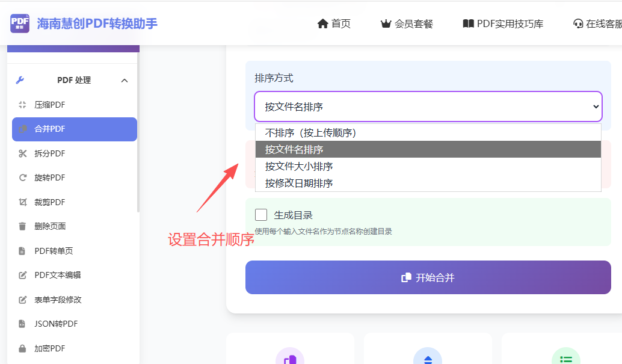The height and width of the screenshot is (364, 622).
Task: Open 表单字段修改 in the sidebar
Action: point(74,300)
